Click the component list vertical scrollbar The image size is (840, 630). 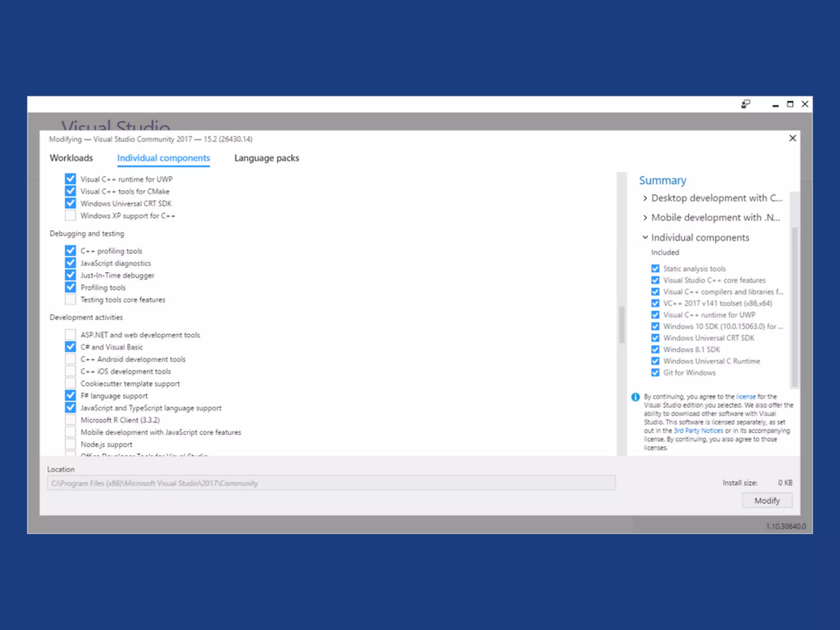click(x=622, y=324)
